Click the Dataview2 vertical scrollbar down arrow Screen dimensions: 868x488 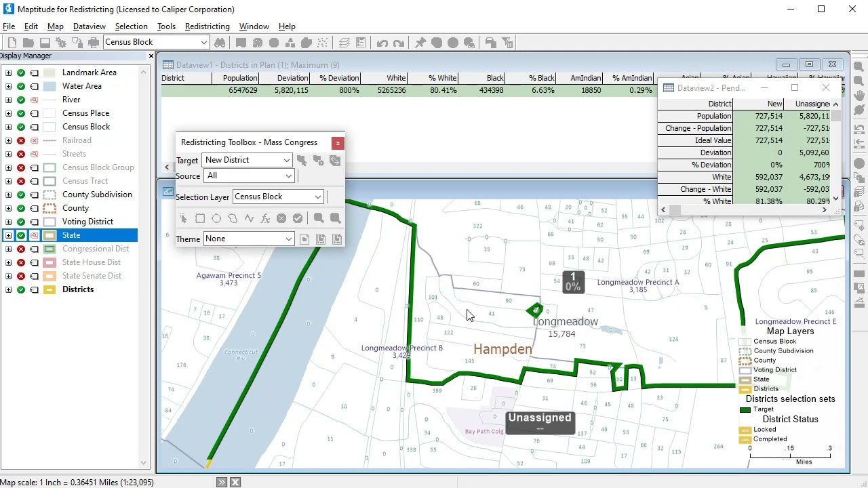point(835,198)
